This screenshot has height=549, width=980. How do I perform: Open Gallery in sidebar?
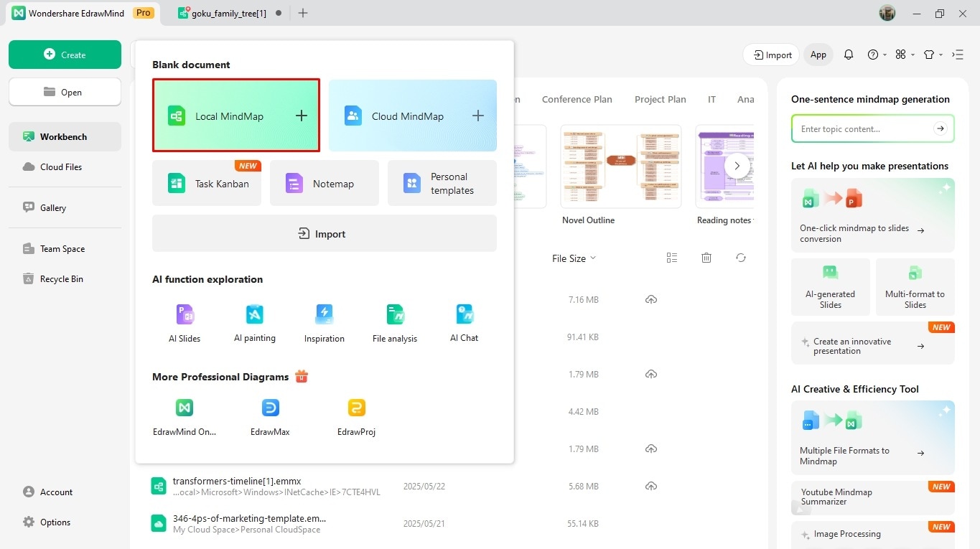tap(65, 207)
